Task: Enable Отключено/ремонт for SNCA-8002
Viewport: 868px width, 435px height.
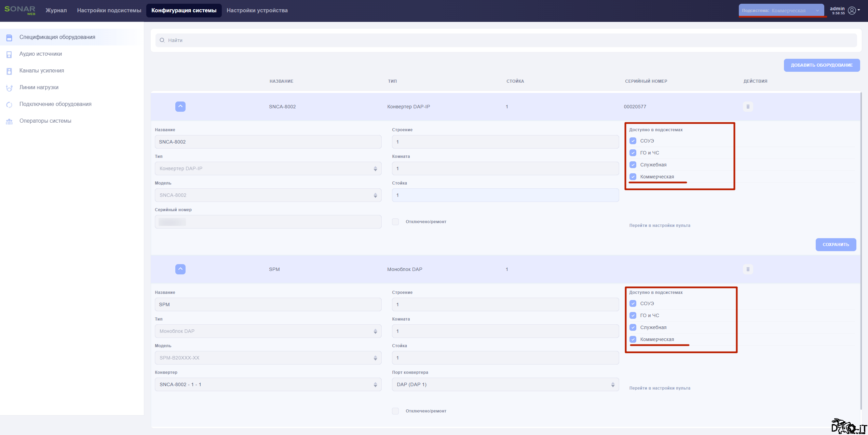Action: click(x=395, y=222)
